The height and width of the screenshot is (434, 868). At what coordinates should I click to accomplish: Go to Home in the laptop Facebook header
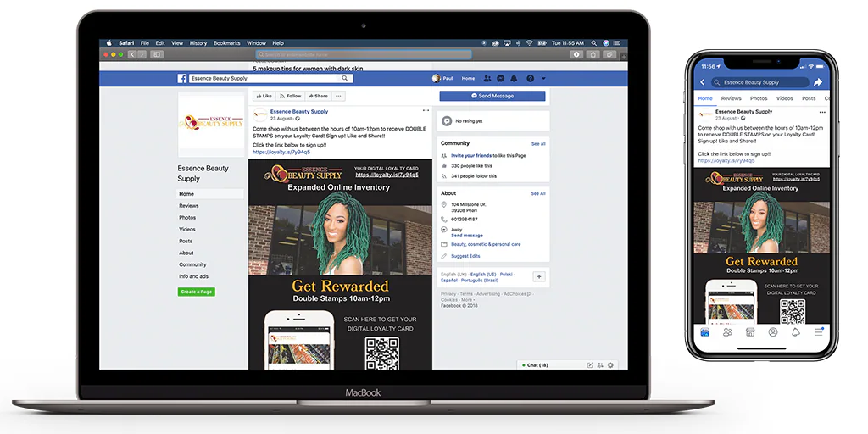coord(468,79)
